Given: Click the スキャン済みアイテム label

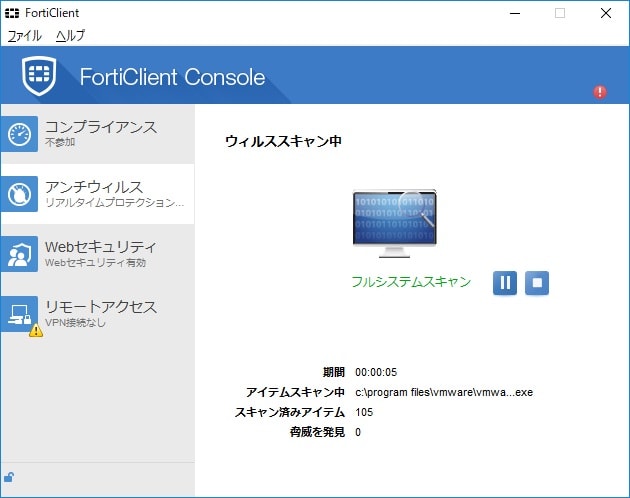Looking at the screenshot, I should pyautogui.click(x=290, y=412).
